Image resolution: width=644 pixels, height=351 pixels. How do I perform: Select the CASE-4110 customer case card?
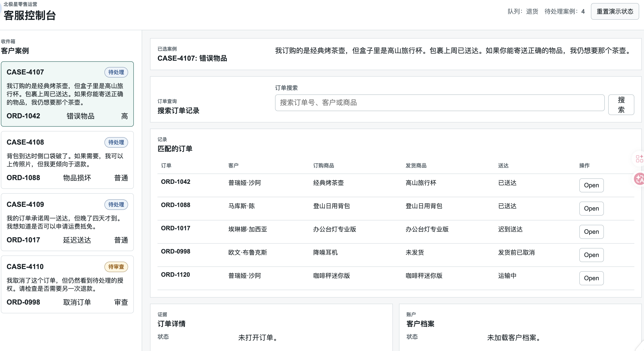point(67,284)
